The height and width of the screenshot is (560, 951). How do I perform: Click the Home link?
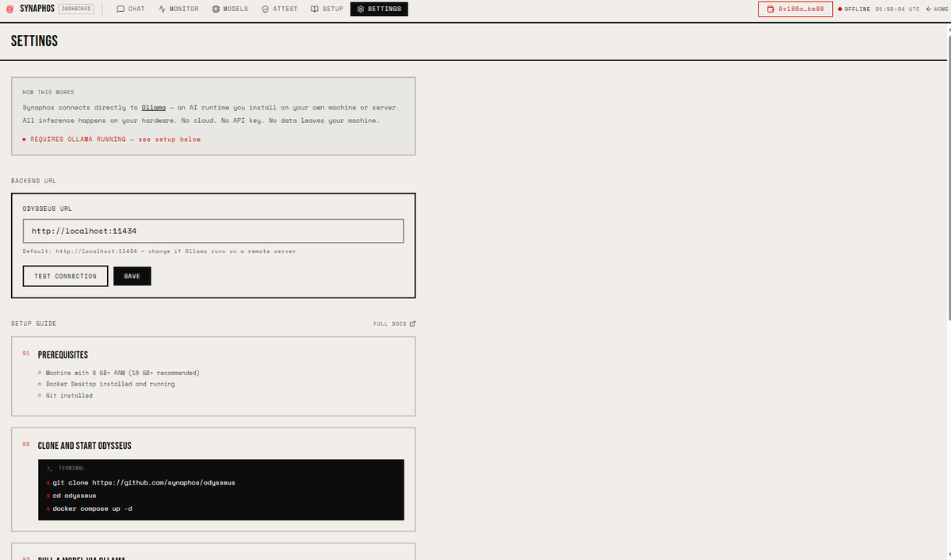click(x=937, y=9)
